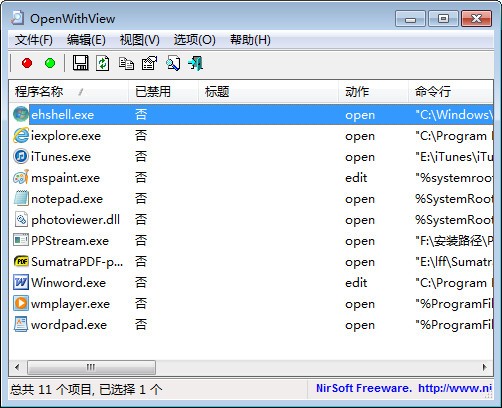Click the "E:\iTunes\iTu command line cell
Image resolution: width=502 pixels, height=408 pixels.
coord(454,156)
